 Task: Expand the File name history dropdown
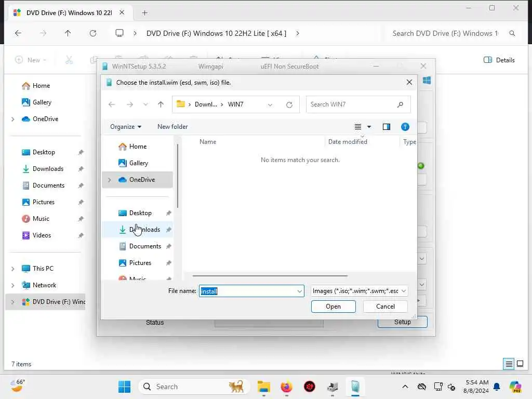tap(300, 291)
